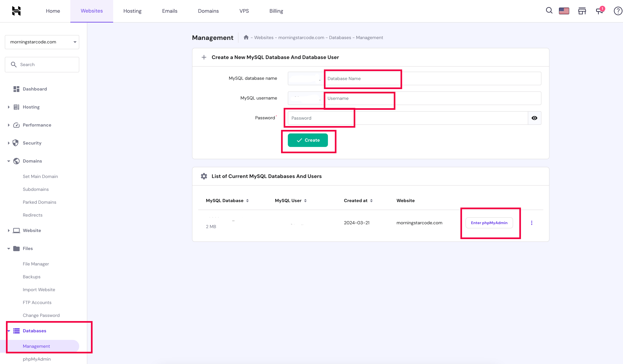Click the Hosting server icon in sidebar
The height and width of the screenshot is (364, 623).
point(16,107)
